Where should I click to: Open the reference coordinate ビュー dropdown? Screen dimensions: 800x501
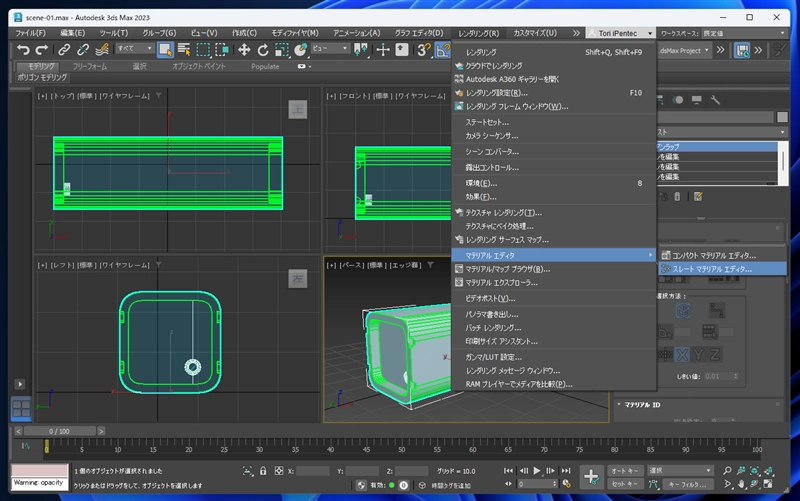click(329, 49)
